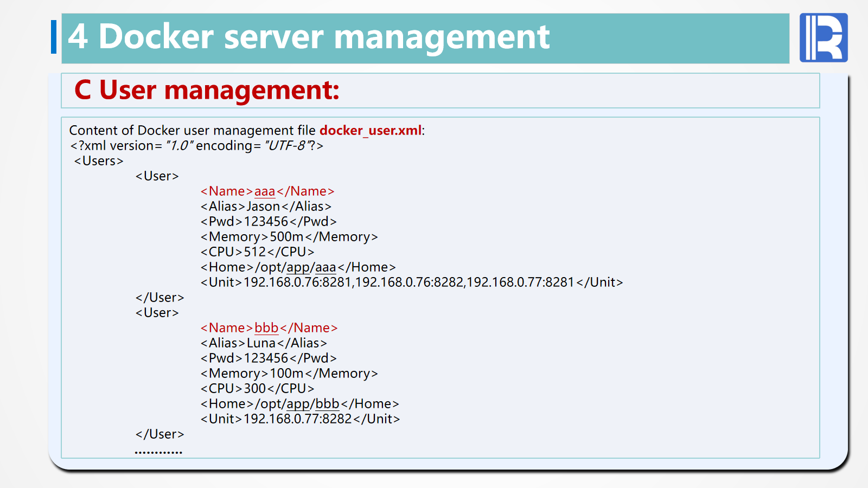The height and width of the screenshot is (488, 868).
Task: Click the dotted ellipsis at the bottom
Action: 158,451
